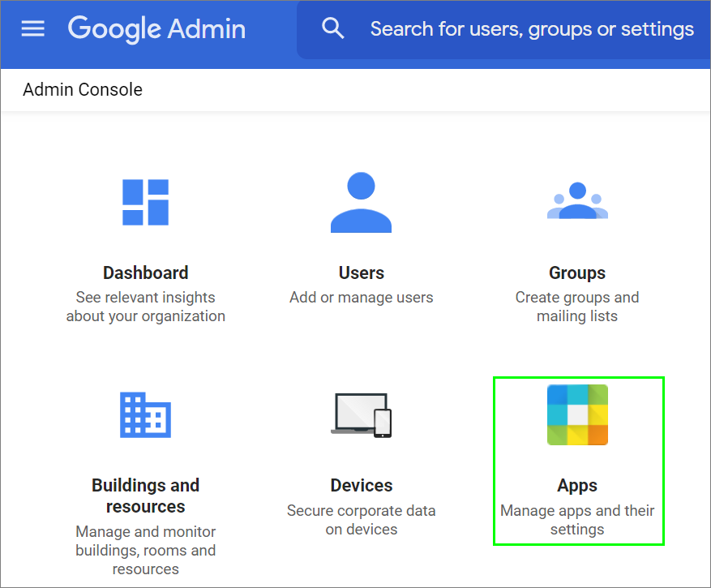Click the magnifying glass search icon
711x588 pixels.
pos(333,28)
